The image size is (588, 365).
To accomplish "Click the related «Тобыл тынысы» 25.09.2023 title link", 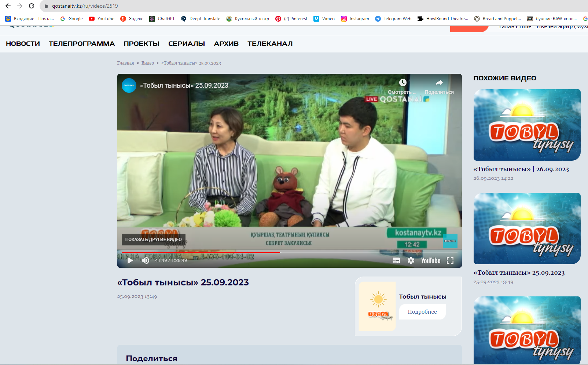I will click(x=519, y=273).
